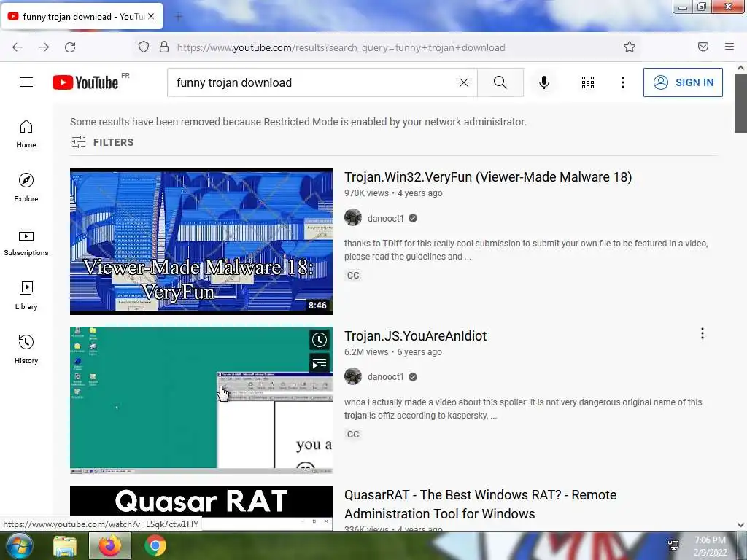Click the network tray icon
Screen dimensions: 747x560
click(673, 545)
